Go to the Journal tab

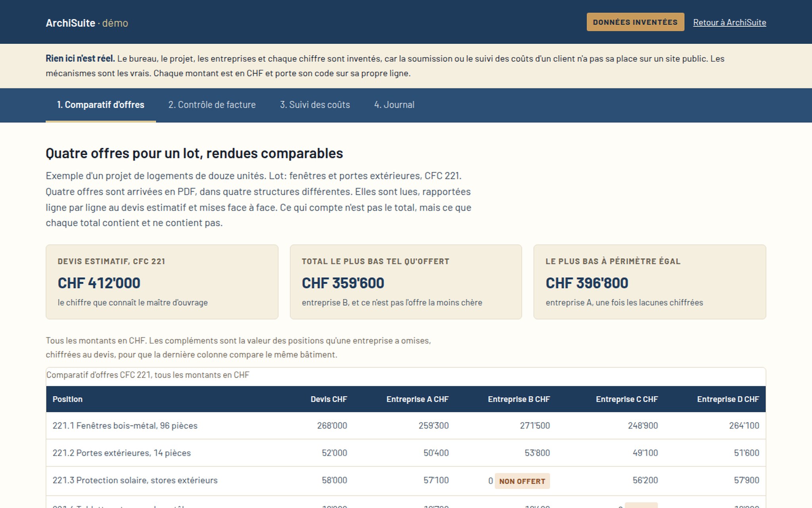(x=394, y=105)
